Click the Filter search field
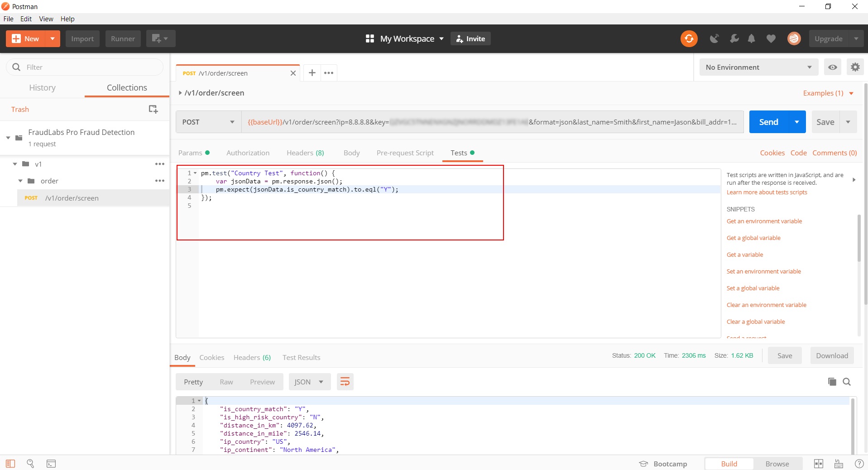The width and height of the screenshot is (868, 470). click(x=85, y=67)
